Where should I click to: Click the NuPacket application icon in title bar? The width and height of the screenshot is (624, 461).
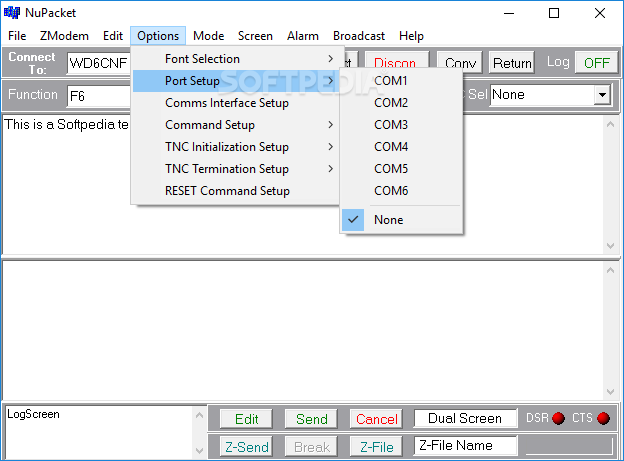coord(12,13)
